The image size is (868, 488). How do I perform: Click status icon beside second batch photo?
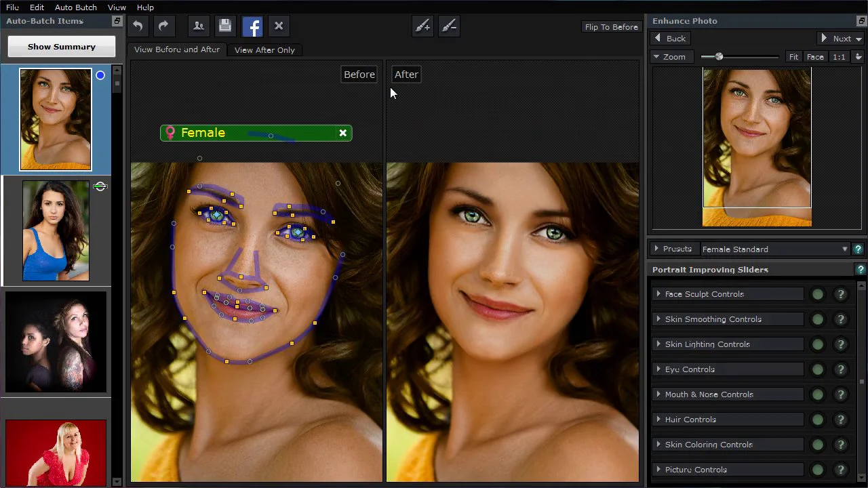[x=100, y=186]
